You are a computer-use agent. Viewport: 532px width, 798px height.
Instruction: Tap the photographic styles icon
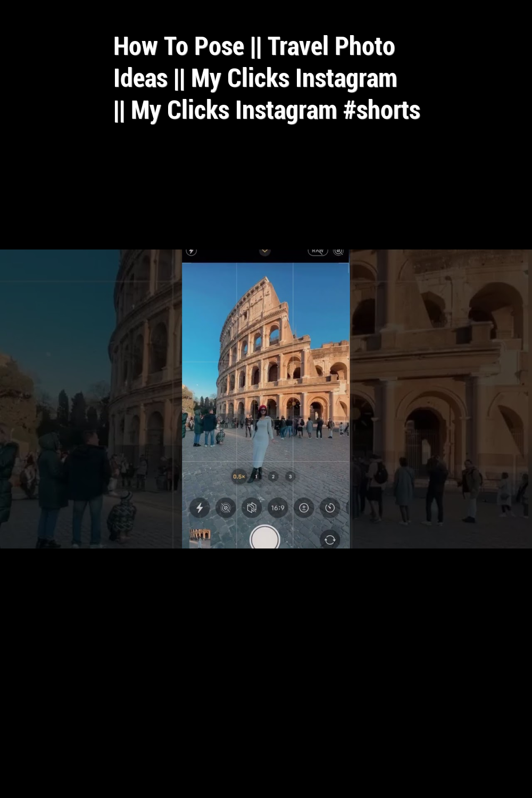(x=252, y=508)
